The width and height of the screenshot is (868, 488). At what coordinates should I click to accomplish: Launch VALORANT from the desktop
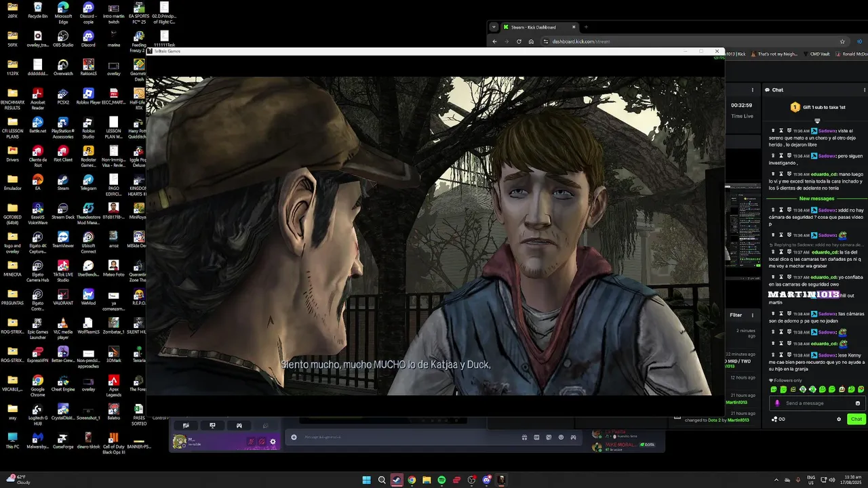(x=63, y=296)
